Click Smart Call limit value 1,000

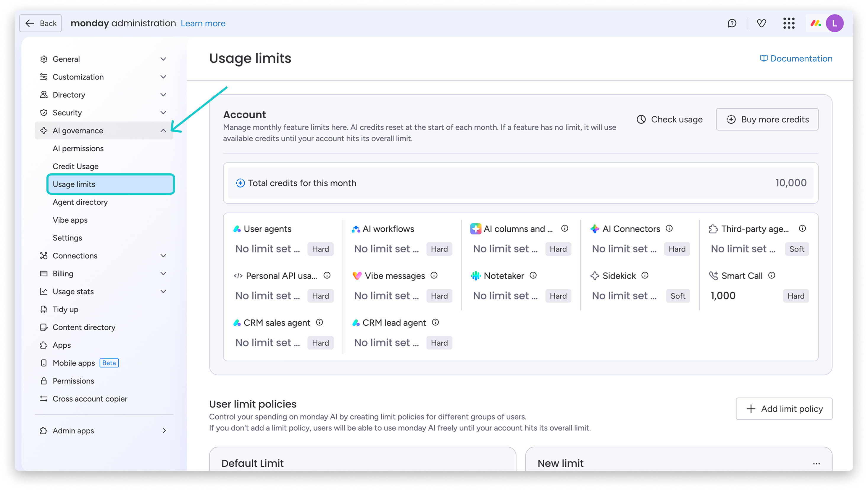[723, 296]
